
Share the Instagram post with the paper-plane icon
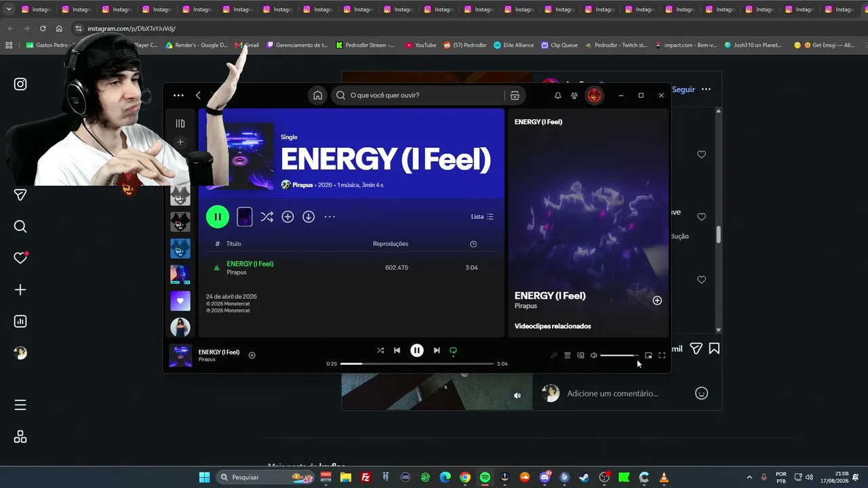(x=696, y=348)
